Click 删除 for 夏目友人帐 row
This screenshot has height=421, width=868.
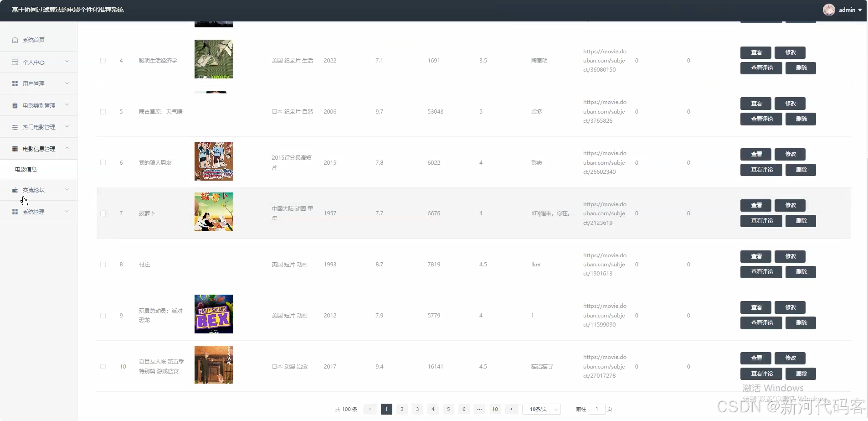[x=801, y=374]
